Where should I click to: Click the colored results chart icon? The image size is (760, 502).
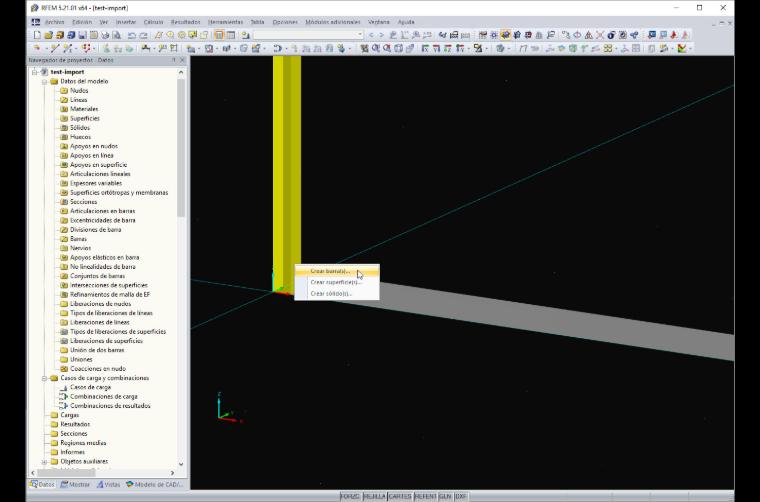tap(681, 48)
